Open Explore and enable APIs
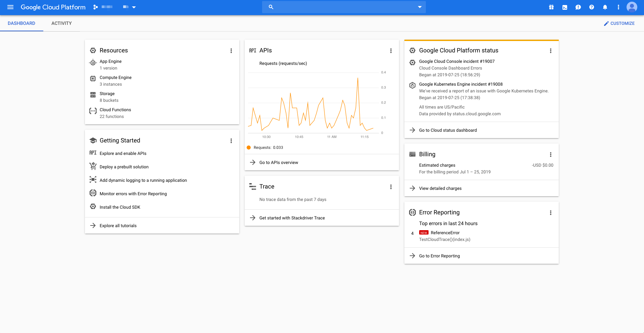 [123, 154]
